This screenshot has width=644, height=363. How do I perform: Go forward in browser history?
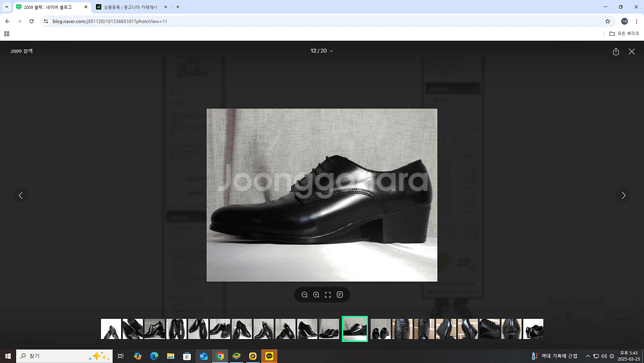(x=19, y=21)
